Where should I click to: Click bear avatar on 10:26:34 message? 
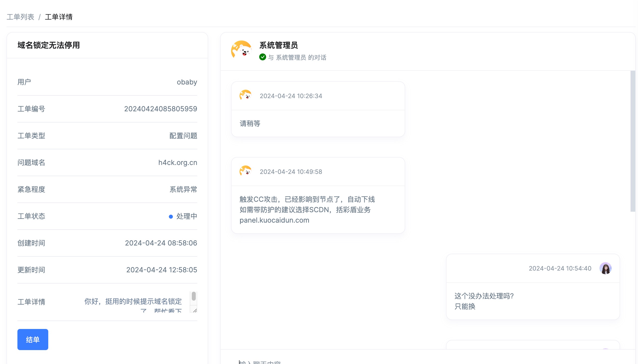[245, 95]
